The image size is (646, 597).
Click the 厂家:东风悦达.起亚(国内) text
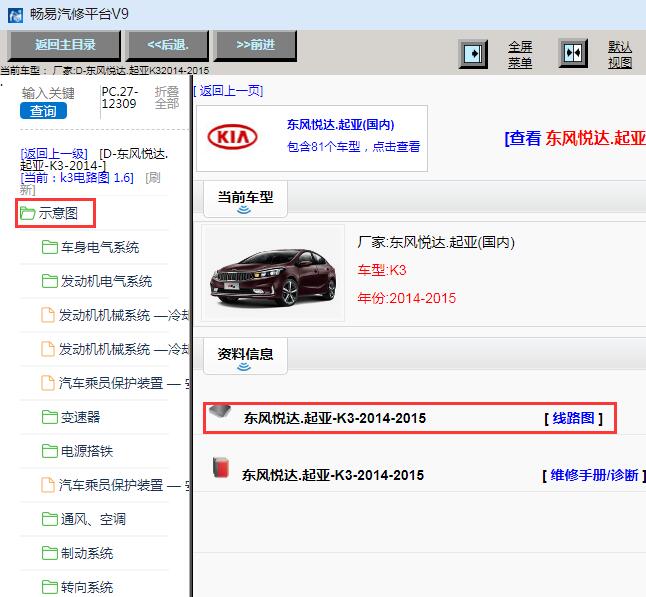tap(436, 242)
